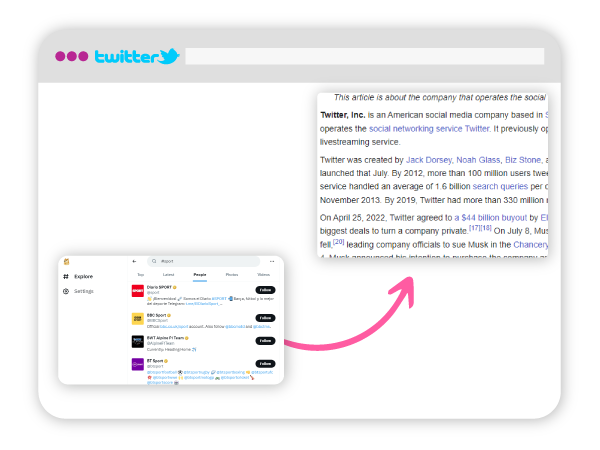Open the Jack Dorsey link
Viewport: 600px width, 450px height.
tap(429, 160)
